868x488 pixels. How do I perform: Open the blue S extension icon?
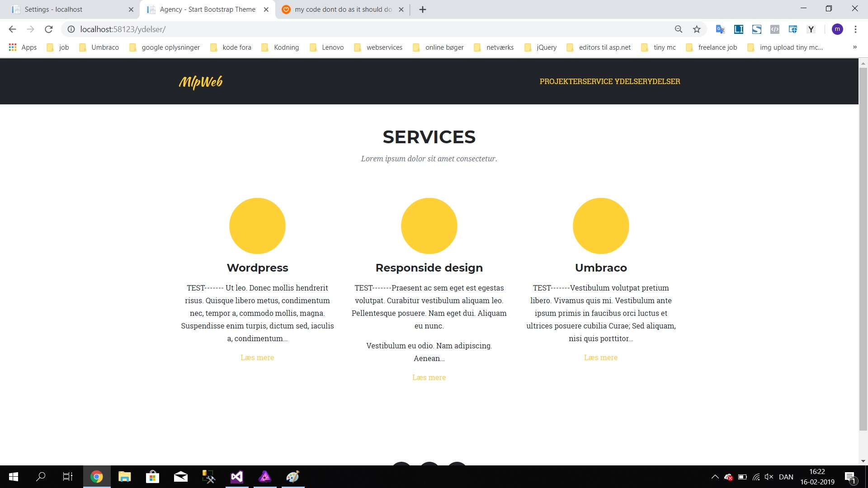pyautogui.click(x=756, y=29)
